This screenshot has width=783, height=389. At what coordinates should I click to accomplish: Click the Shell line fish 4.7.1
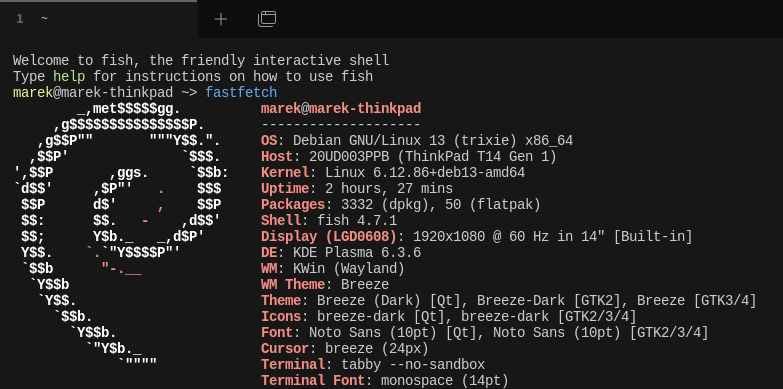click(x=329, y=221)
